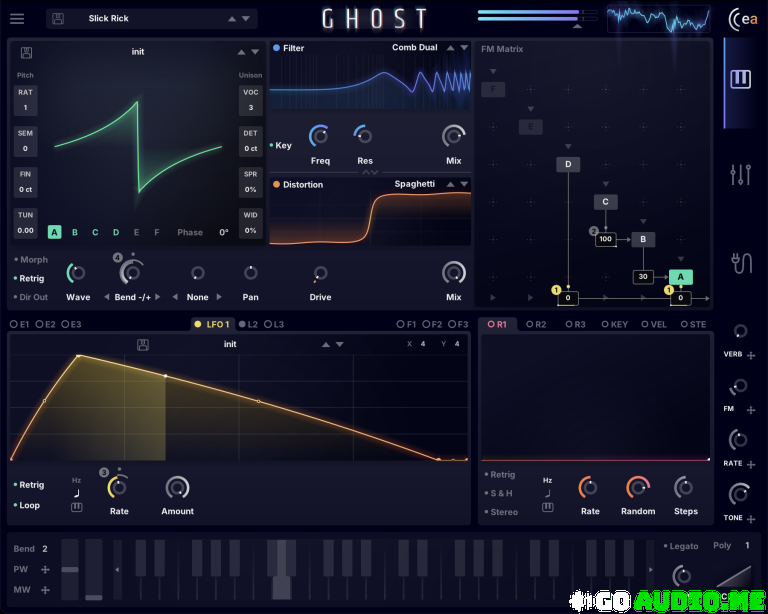This screenshot has height=614, width=768.
Task: Toggle oscillator Retrig option
Action: [29, 278]
